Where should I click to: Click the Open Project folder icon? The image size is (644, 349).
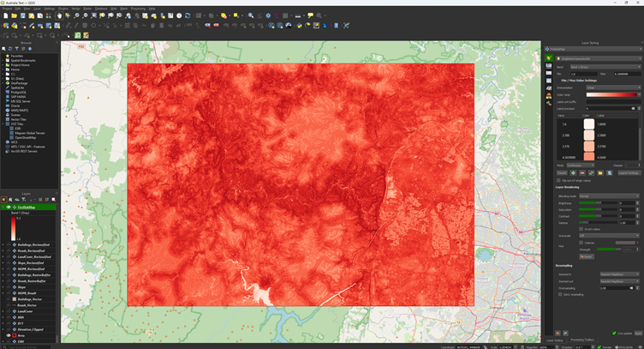(x=13, y=15)
